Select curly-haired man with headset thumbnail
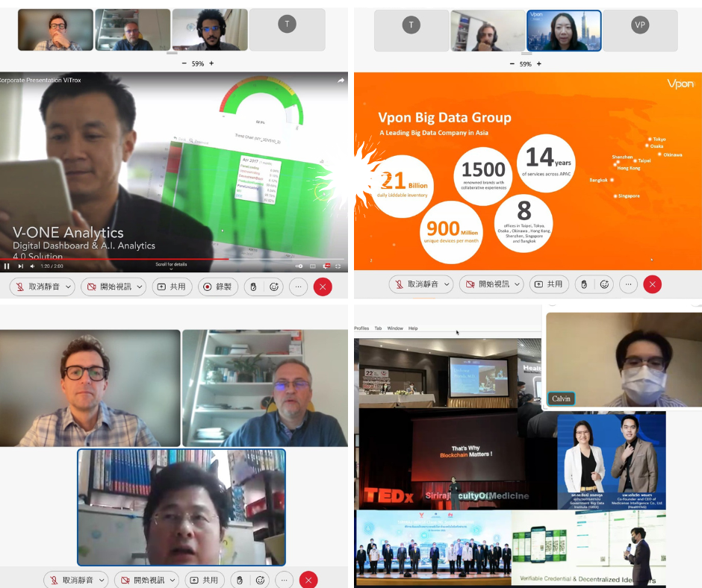The image size is (702, 588). click(210, 30)
